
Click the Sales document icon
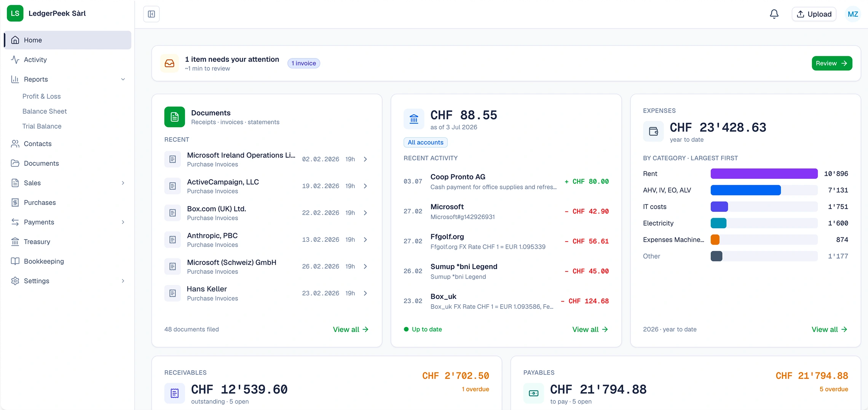coord(15,183)
